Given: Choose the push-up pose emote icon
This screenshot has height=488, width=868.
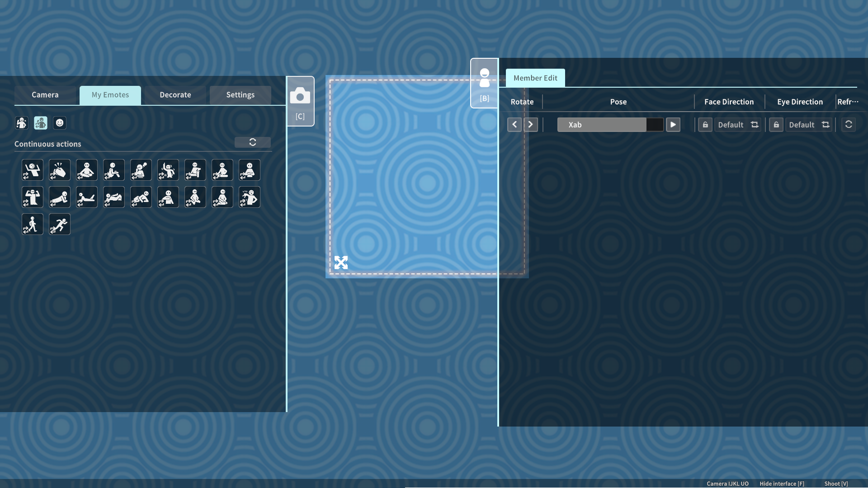Looking at the screenshot, I should 60,197.
